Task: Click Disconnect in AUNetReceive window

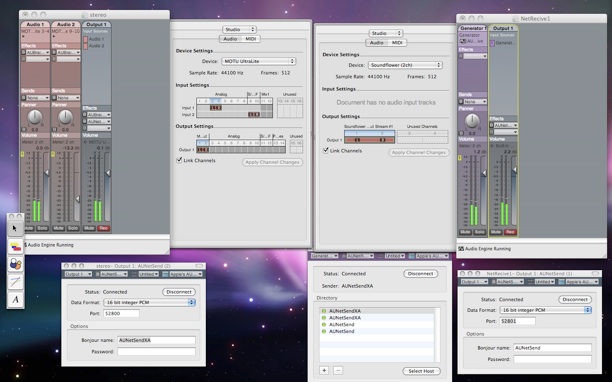Action: pyautogui.click(x=420, y=274)
